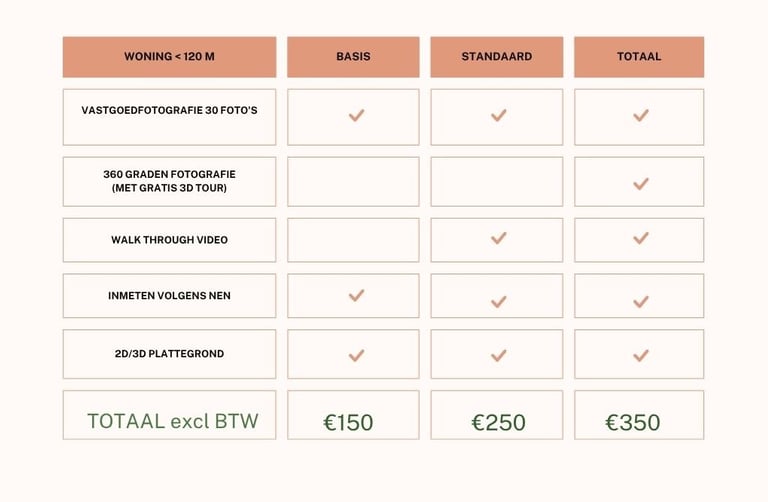768x502 pixels.
Task: Click Totaal checkmark for Walk Through Video
Action: 641,238
